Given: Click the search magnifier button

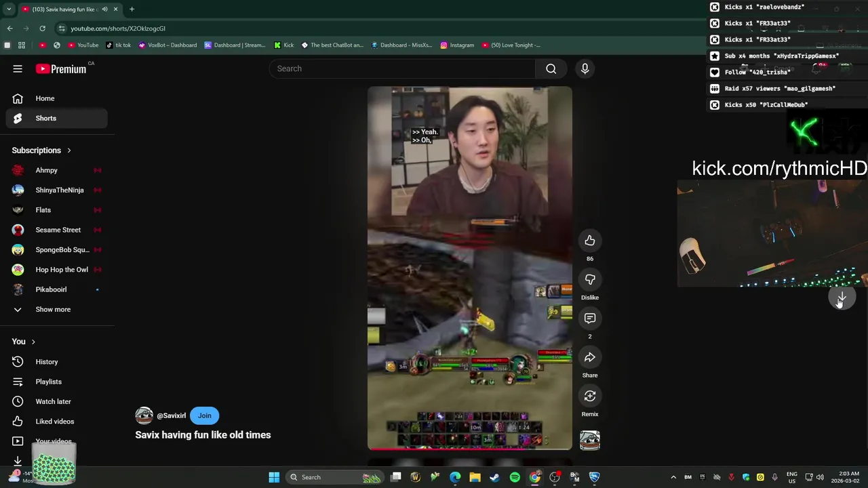Looking at the screenshot, I should tap(551, 68).
